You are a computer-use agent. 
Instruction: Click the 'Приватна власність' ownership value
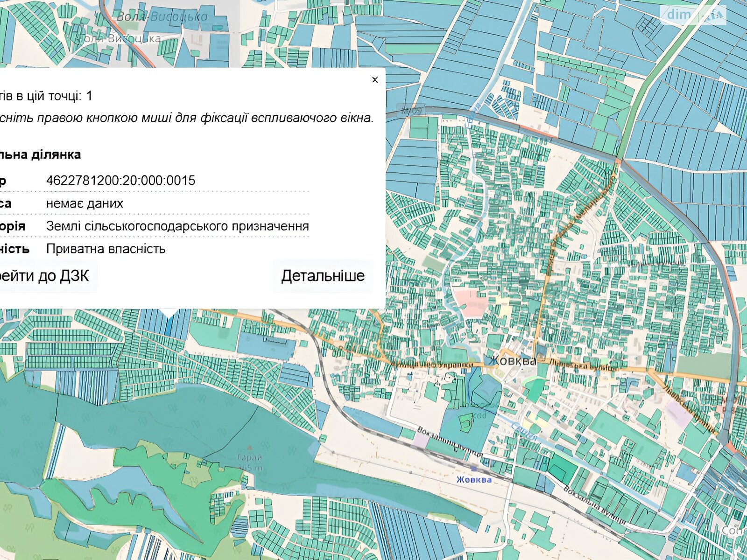(106, 249)
